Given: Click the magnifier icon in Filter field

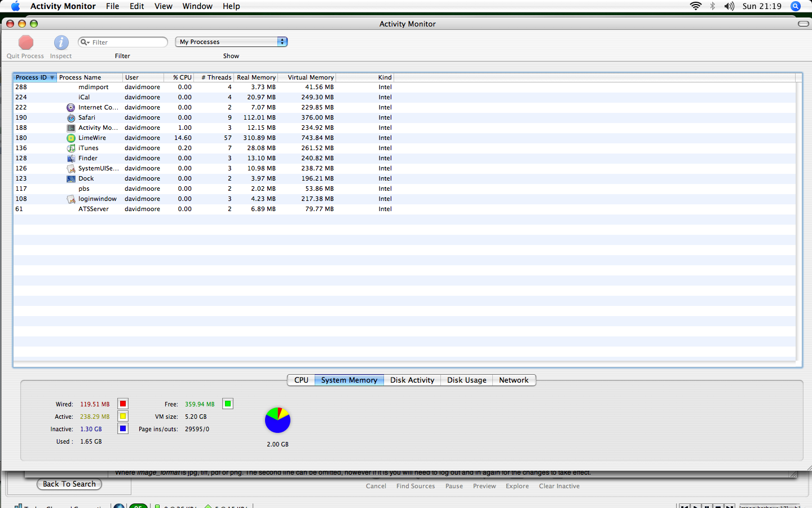Looking at the screenshot, I should tap(85, 42).
